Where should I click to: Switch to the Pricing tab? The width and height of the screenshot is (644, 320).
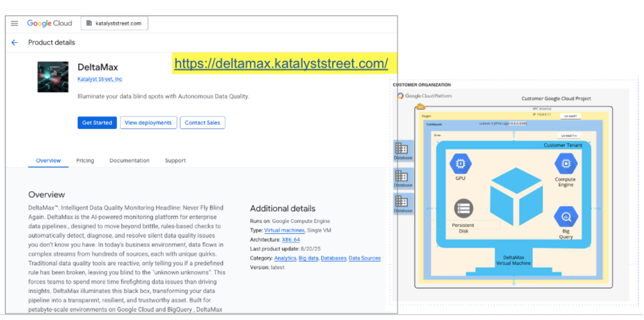click(85, 161)
